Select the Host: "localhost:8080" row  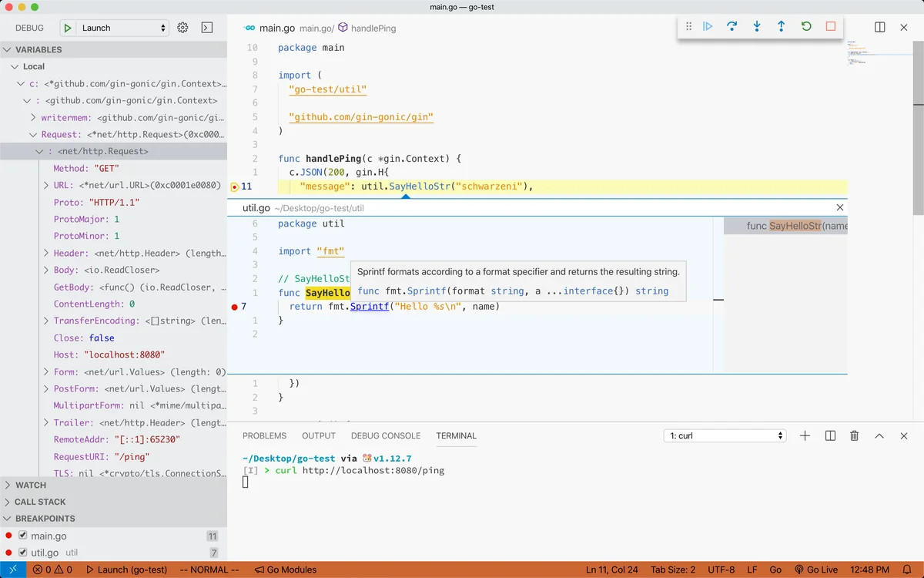(113, 355)
